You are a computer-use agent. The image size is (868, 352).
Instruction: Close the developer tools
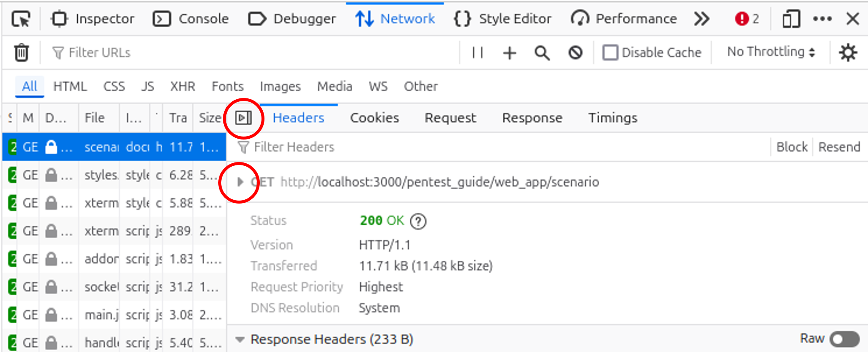pos(852,19)
